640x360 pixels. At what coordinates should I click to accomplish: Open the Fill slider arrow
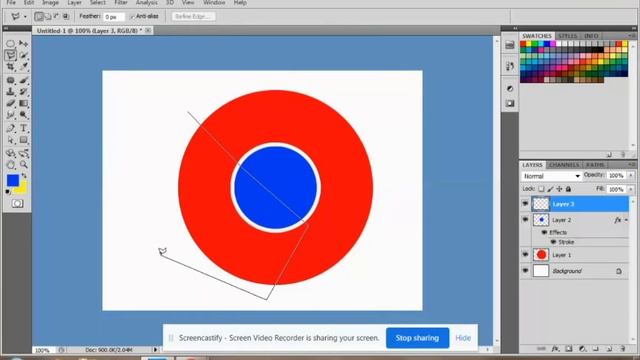click(x=631, y=189)
